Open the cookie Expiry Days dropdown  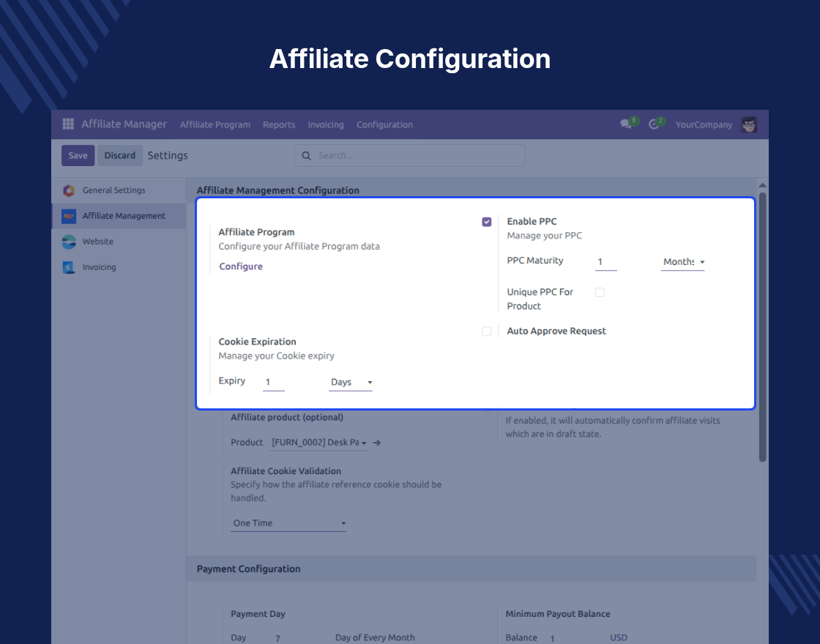[351, 382]
